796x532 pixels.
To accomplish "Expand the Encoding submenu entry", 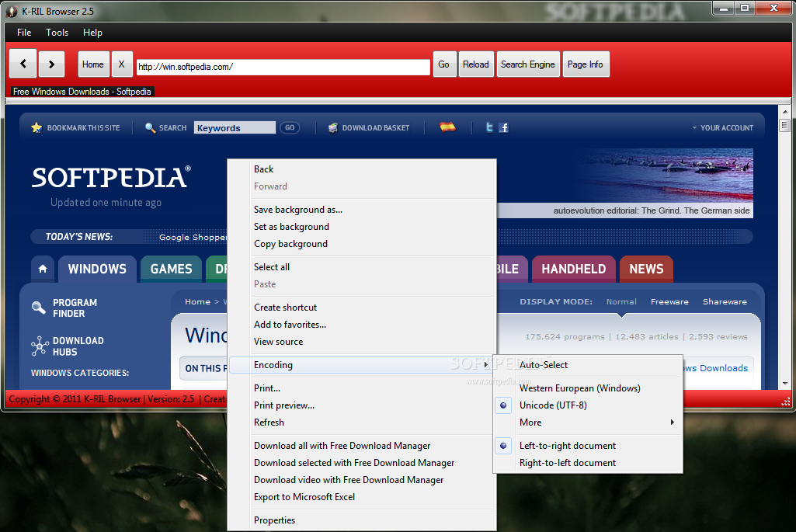I will (361, 365).
